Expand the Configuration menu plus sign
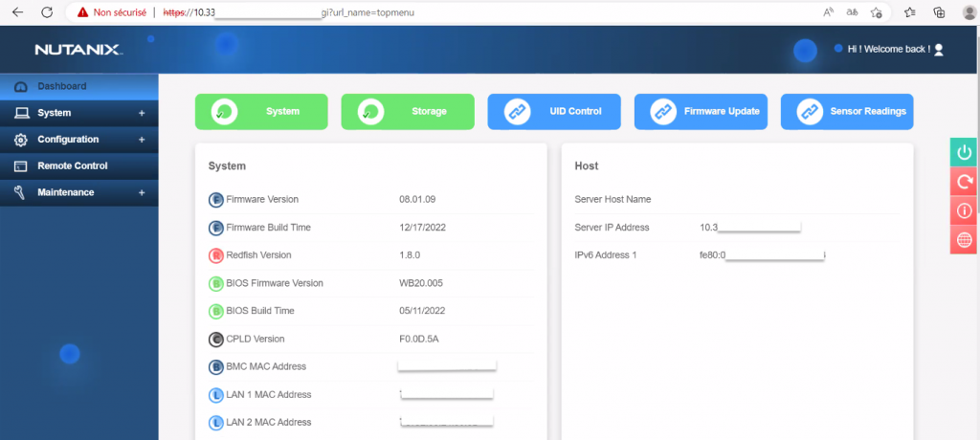Screen dimensions: 980x440 [142, 140]
